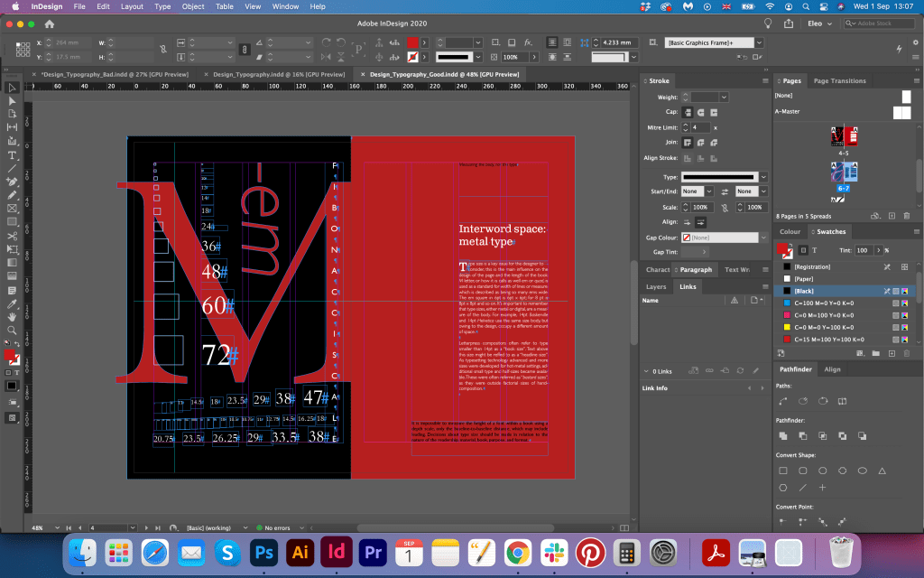Image resolution: width=924 pixels, height=578 pixels.
Task: Click the Pathfinder Add shapes icon
Action: click(782, 436)
